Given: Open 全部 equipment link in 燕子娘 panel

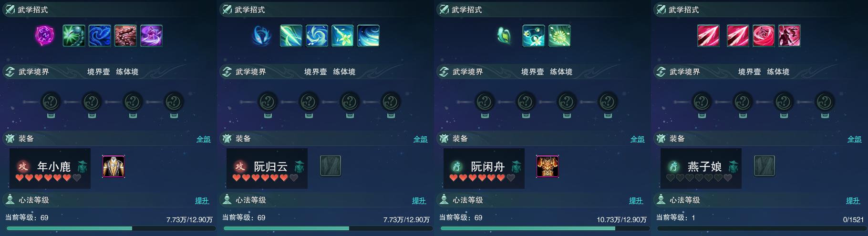Looking at the screenshot, I should pyautogui.click(x=855, y=139).
